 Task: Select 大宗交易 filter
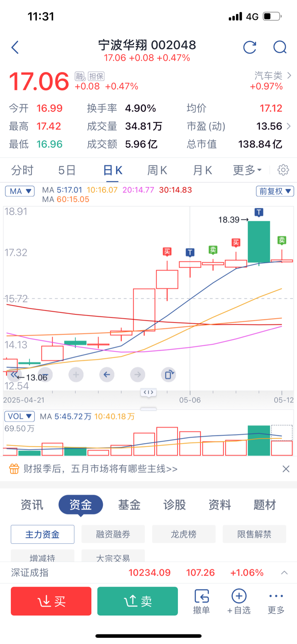(x=113, y=556)
